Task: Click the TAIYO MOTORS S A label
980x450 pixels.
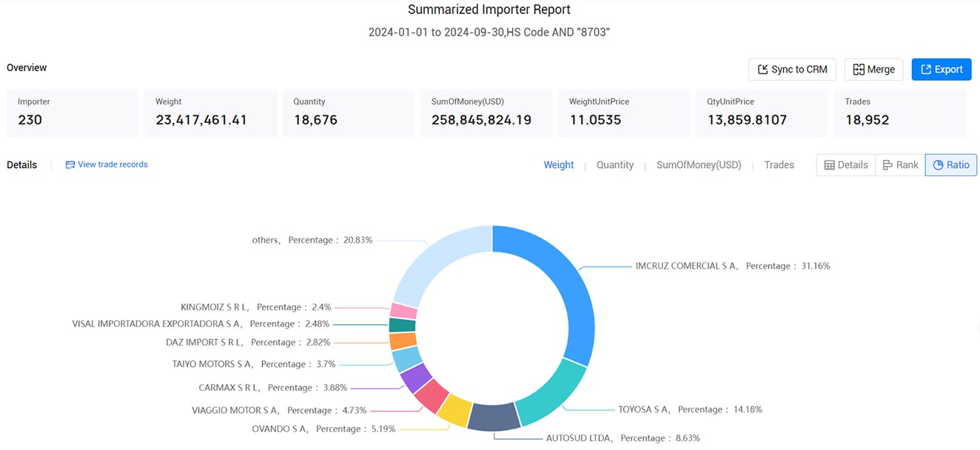Action: [254, 364]
